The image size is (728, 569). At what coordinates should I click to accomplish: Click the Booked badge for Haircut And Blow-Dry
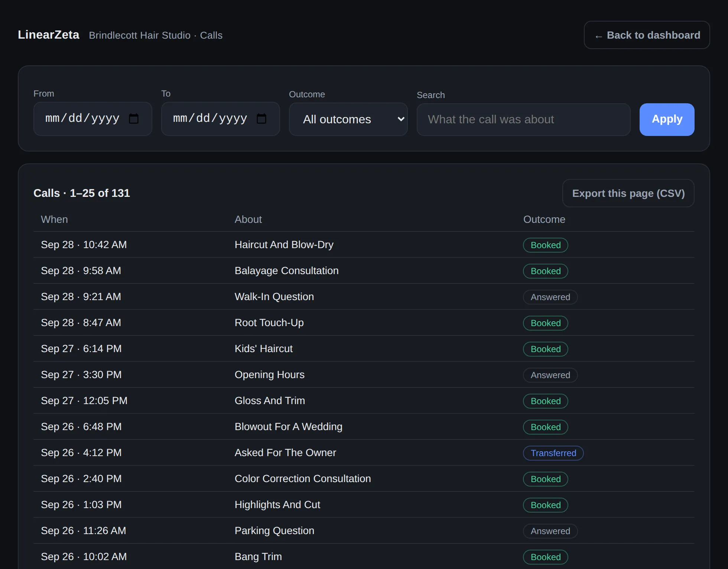click(545, 245)
